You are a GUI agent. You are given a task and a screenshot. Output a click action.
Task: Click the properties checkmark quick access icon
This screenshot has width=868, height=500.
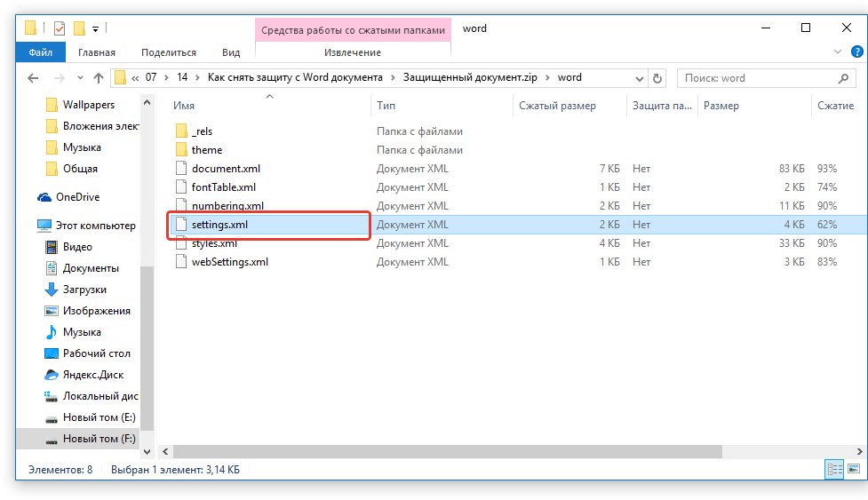tap(60, 28)
